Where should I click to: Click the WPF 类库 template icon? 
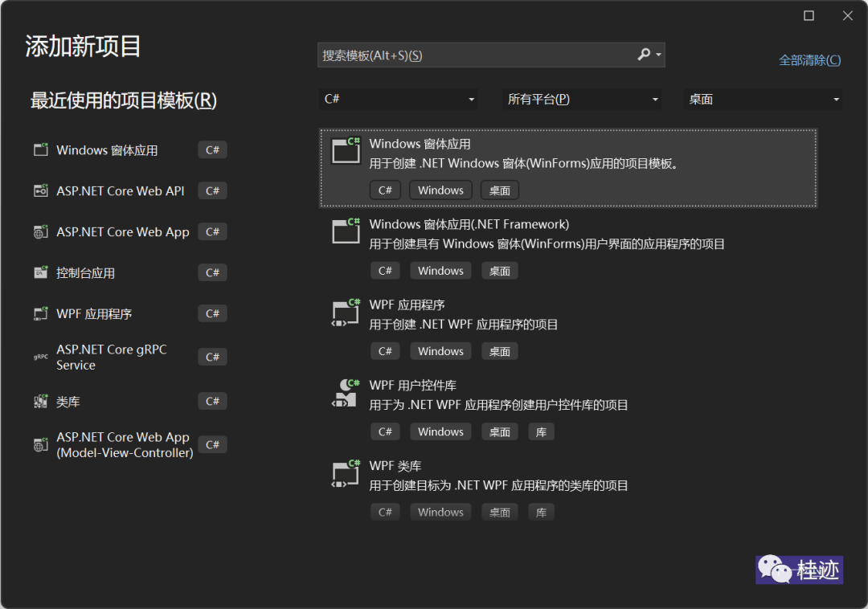(x=346, y=473)
